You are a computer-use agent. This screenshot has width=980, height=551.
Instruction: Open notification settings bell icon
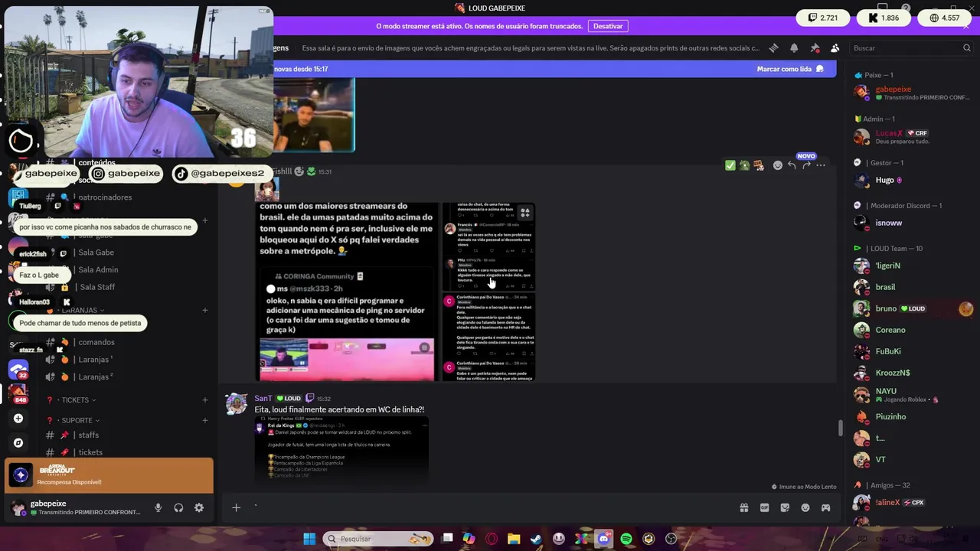(x=794, y=47)
